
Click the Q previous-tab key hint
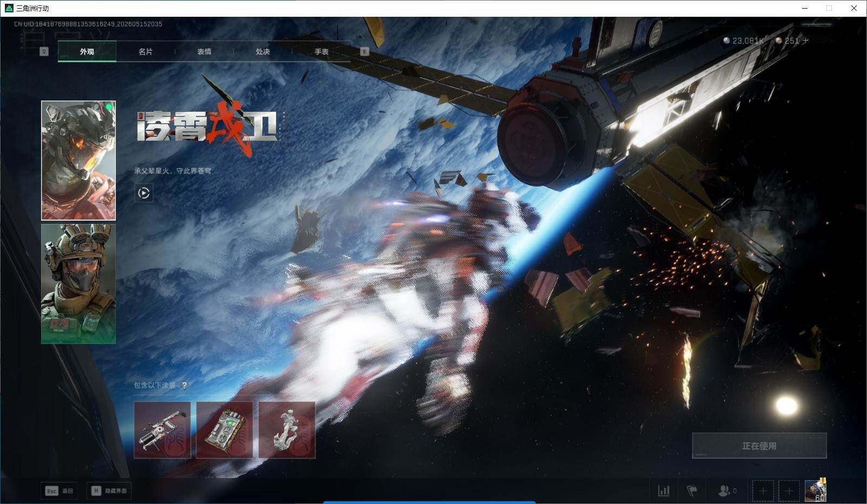pos(44,51)
